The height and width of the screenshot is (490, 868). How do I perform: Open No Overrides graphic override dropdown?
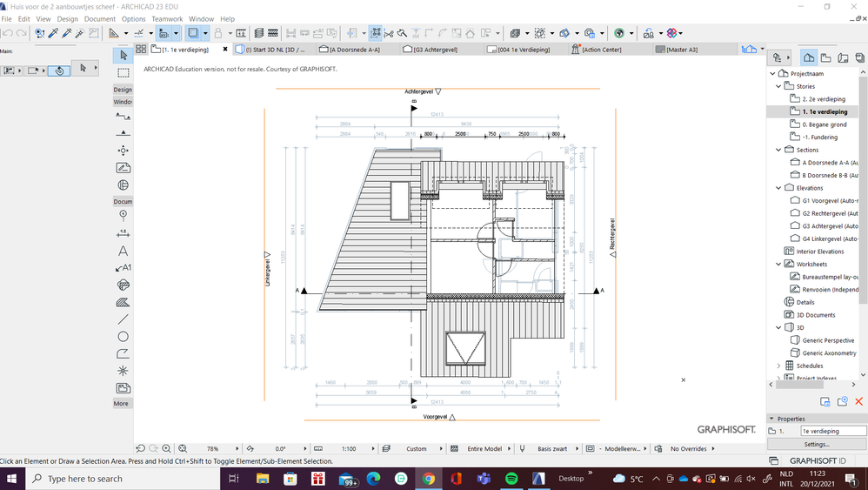tap(713, 448)
